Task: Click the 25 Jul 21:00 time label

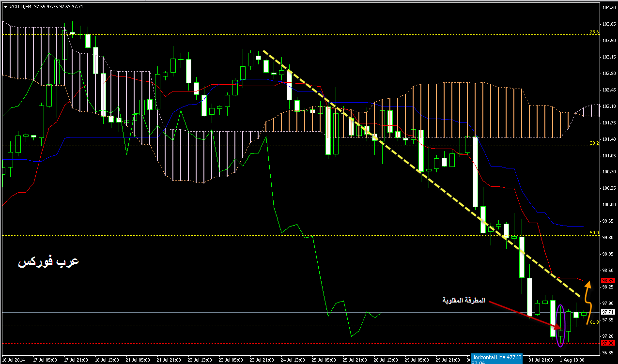Action: coord(355,360)
